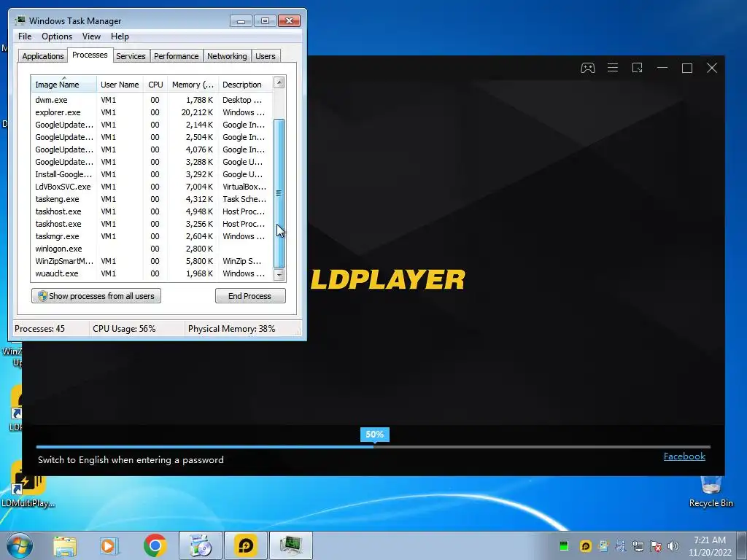Open LDPlayer hamburger menu icon
This screenshot has height=560, width=747.
pyautogui.click(x=613, y=68)
